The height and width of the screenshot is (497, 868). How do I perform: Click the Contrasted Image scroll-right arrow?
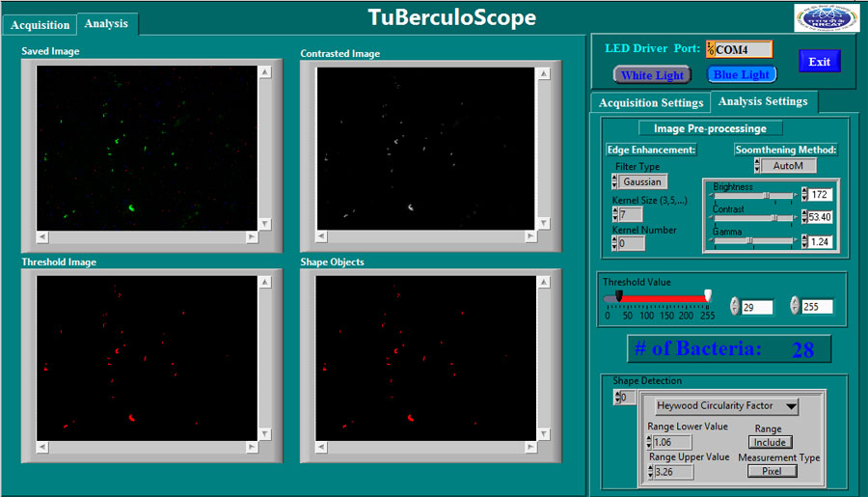(530, 236)
